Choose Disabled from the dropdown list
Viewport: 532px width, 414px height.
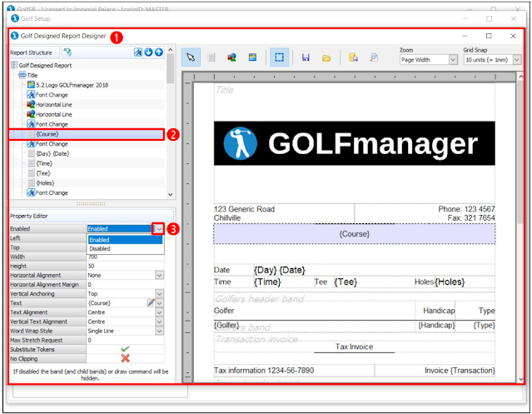(x=125, y=249)
